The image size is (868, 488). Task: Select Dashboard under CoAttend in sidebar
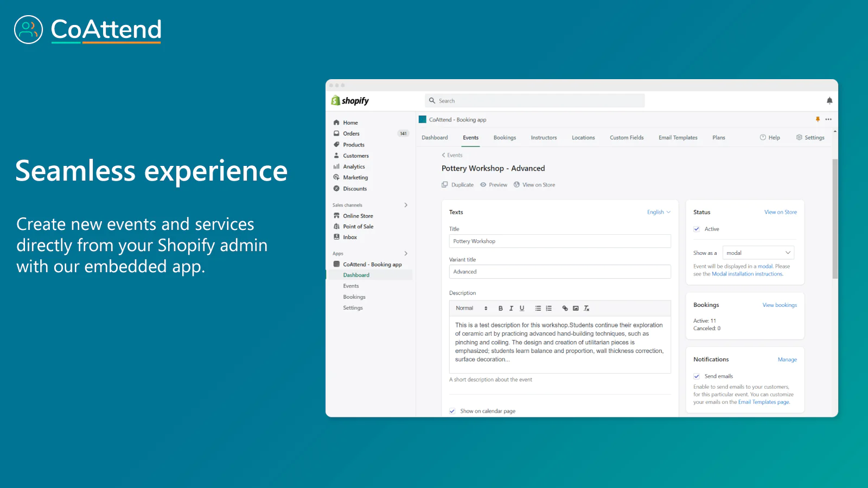(x=356, y=275)
